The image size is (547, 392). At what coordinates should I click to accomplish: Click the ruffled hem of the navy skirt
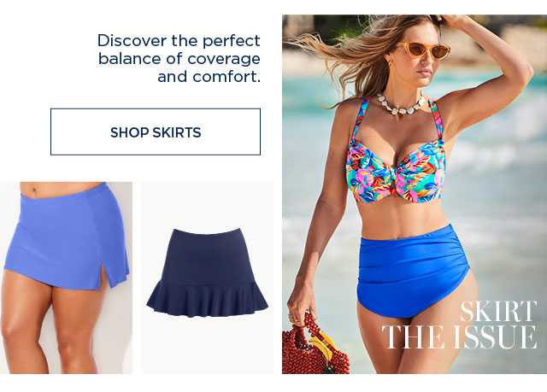click(207, 299)
